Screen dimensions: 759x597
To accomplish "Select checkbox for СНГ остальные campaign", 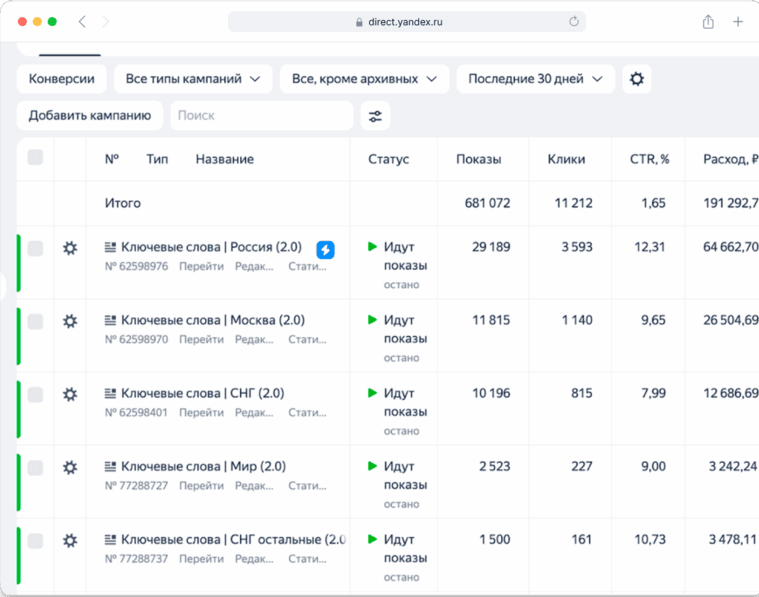I will point(35,541).
